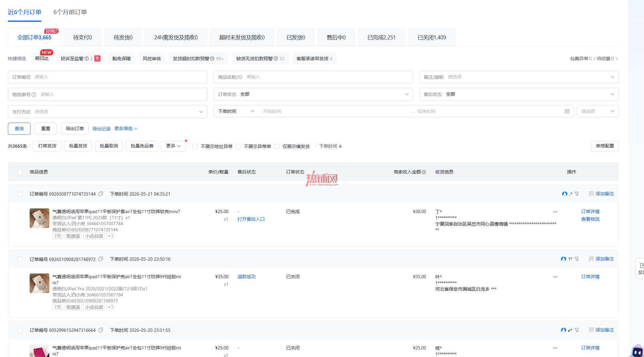Click the help icon beside 物流单号
644x357 pixels.
tap(34, 95)
